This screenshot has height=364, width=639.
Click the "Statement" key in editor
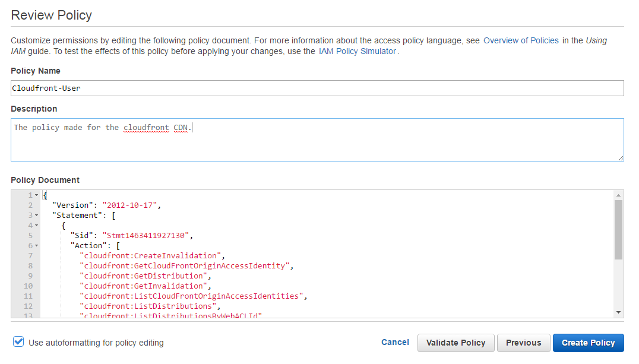77,216
